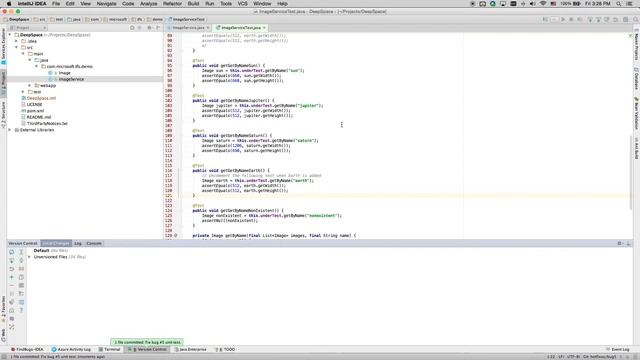Collapse the main folder

coord(23,54)
